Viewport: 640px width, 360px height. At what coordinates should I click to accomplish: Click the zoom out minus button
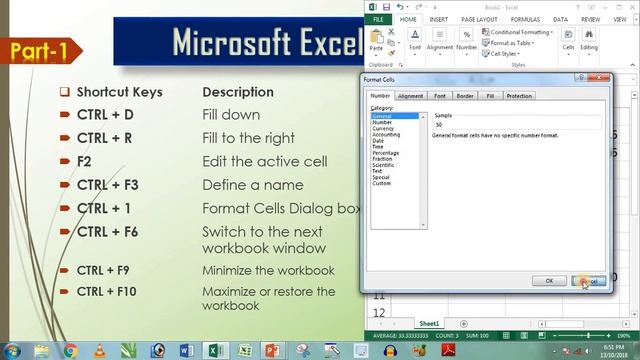click(x=554, y=336)
